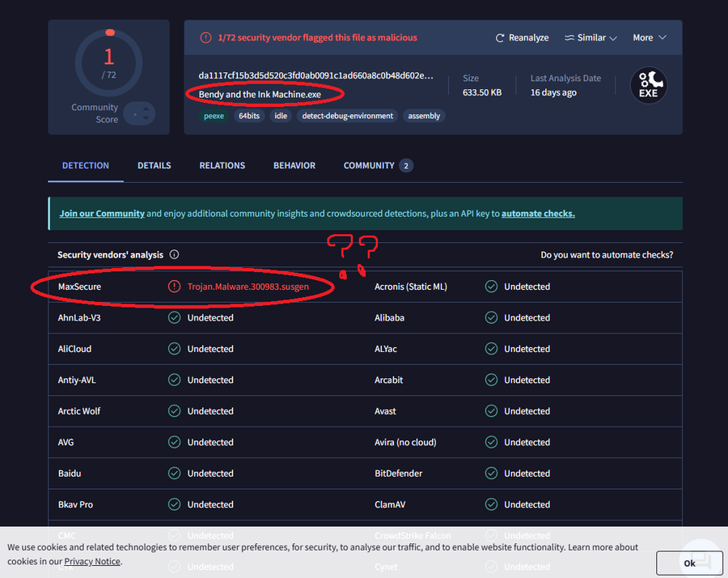Click the 633.50 KB size value
The height and width of the screenshot is (578, 728).
point(482,92)
